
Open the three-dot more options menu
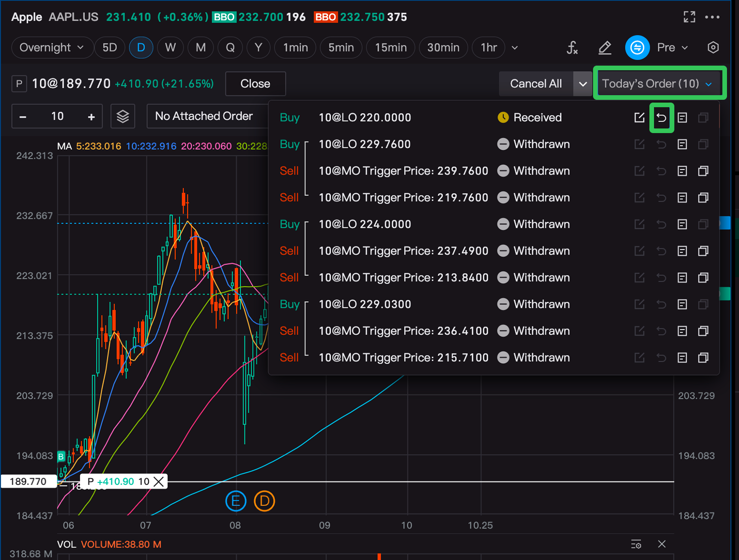coord(712,17)
